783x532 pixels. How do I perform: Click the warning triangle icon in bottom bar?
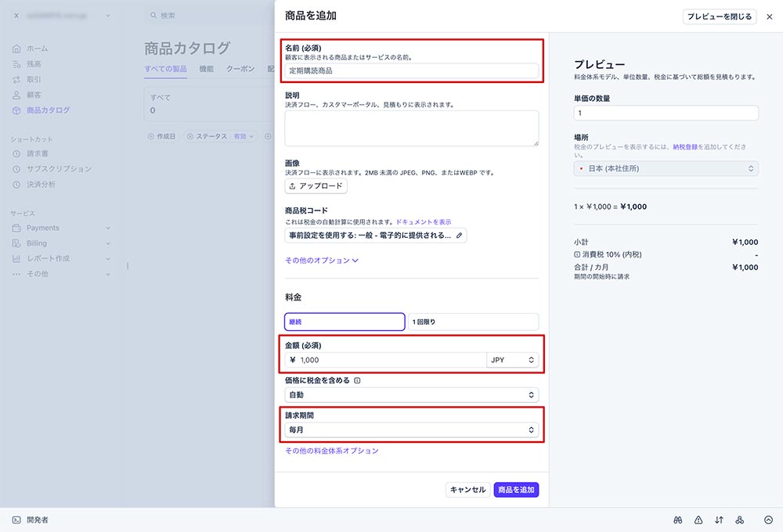pyautogui.click(x=698, y=519)
